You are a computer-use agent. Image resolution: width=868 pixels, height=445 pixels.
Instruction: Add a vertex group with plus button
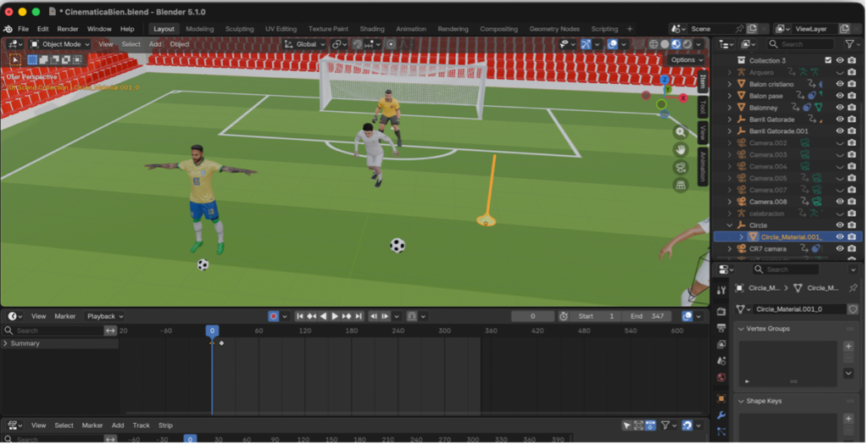click(x=849, y=348)
